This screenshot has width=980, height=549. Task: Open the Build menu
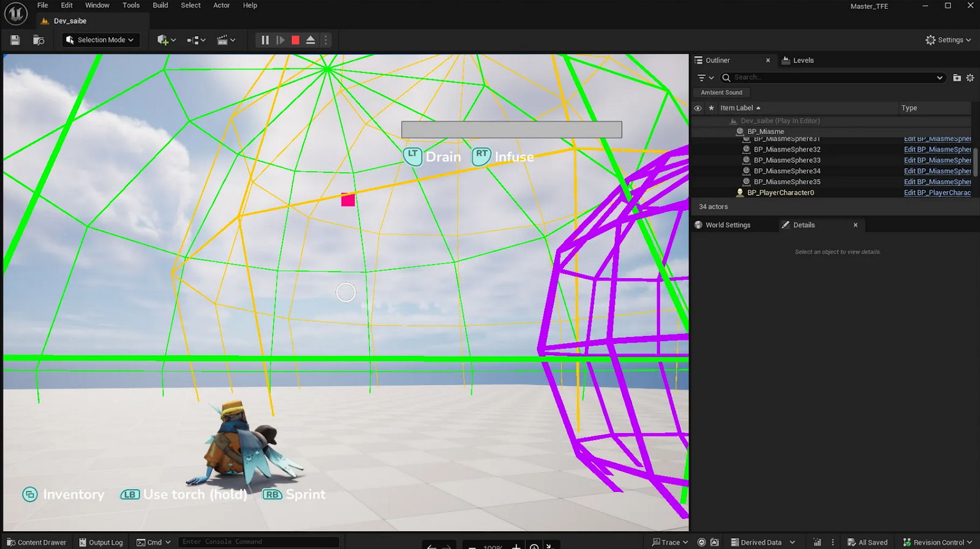[x=160, y=6]
